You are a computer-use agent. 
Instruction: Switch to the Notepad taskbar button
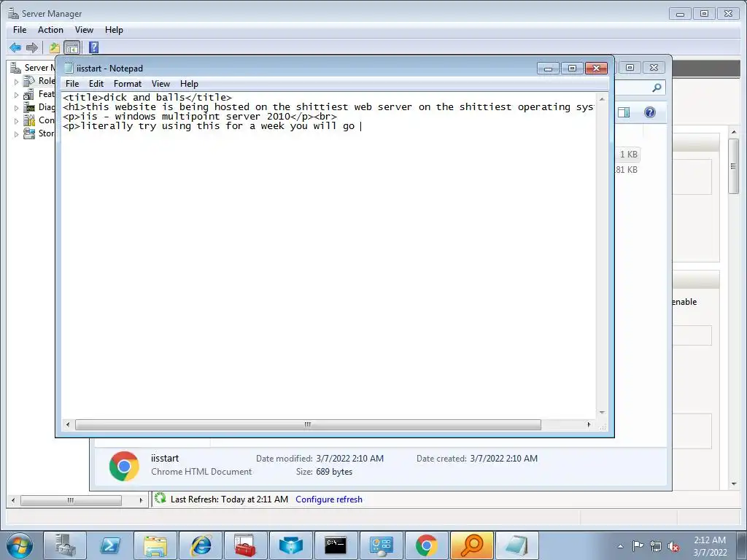(x=517, y=545)
